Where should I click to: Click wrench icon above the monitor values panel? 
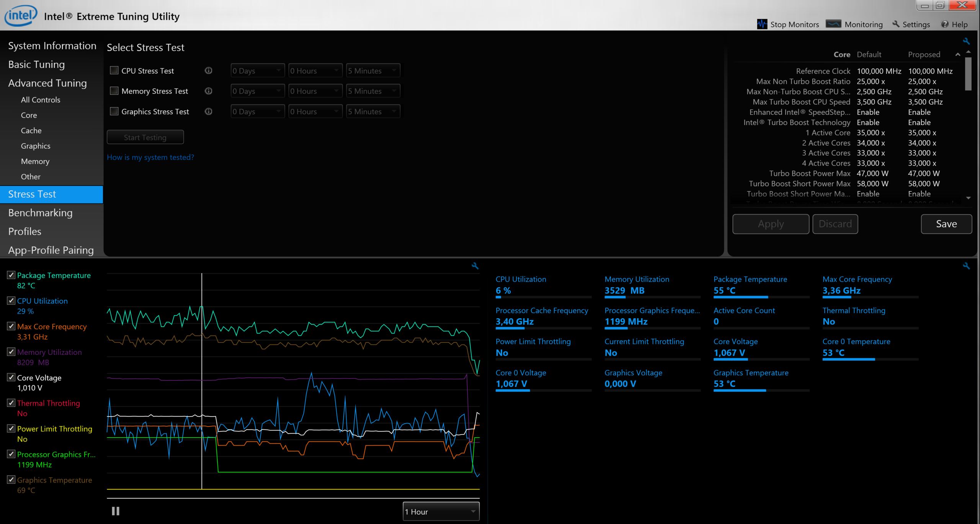966,266
